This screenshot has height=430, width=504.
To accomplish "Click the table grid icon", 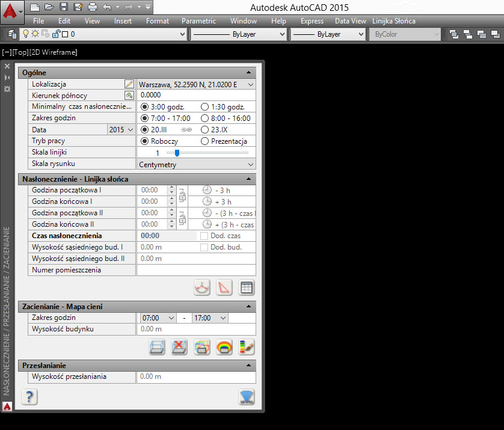I will (x=247, y=287).
